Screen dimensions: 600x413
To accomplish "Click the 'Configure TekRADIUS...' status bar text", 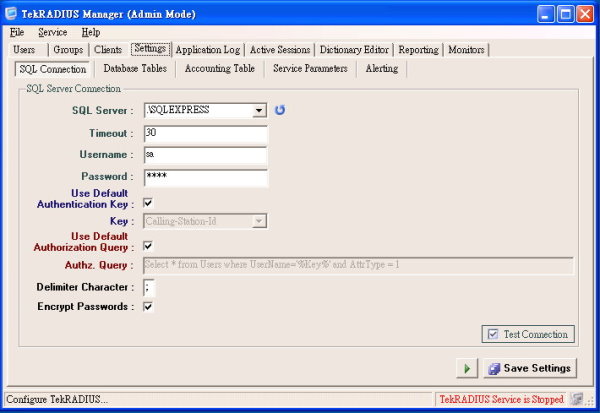I will 57,399.
